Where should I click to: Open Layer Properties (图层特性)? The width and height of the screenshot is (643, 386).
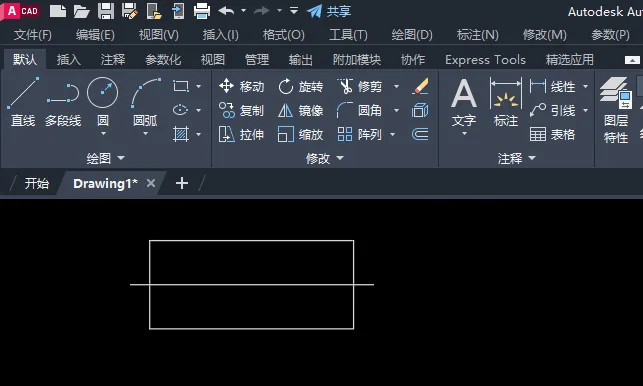616,110
